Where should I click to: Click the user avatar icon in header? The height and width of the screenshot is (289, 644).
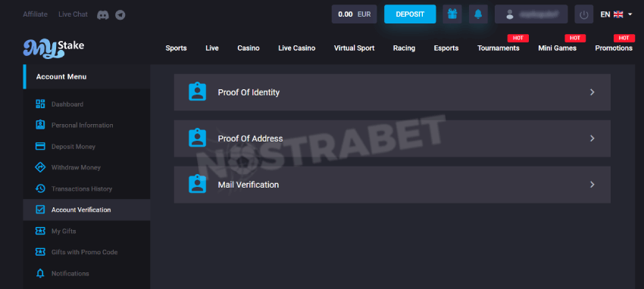(x=510, y=15)
